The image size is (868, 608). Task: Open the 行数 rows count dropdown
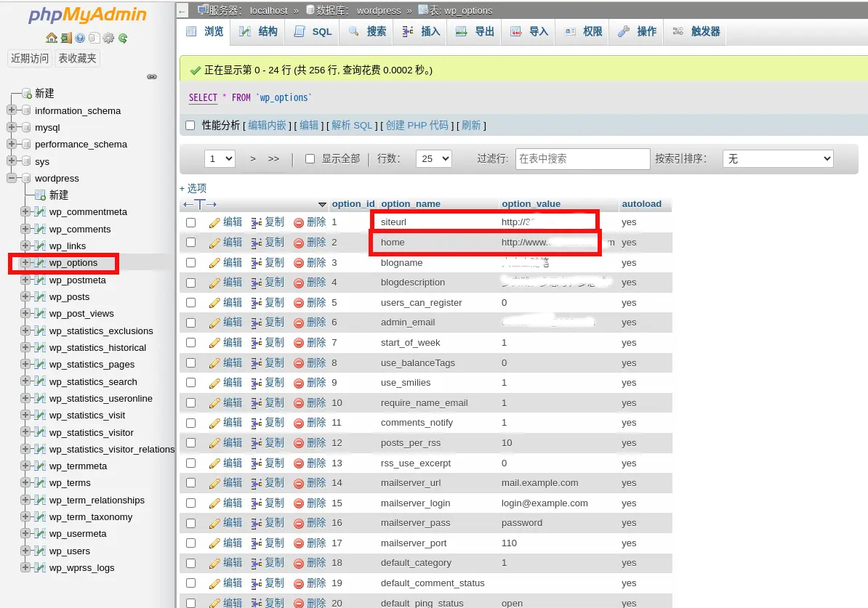434,159
